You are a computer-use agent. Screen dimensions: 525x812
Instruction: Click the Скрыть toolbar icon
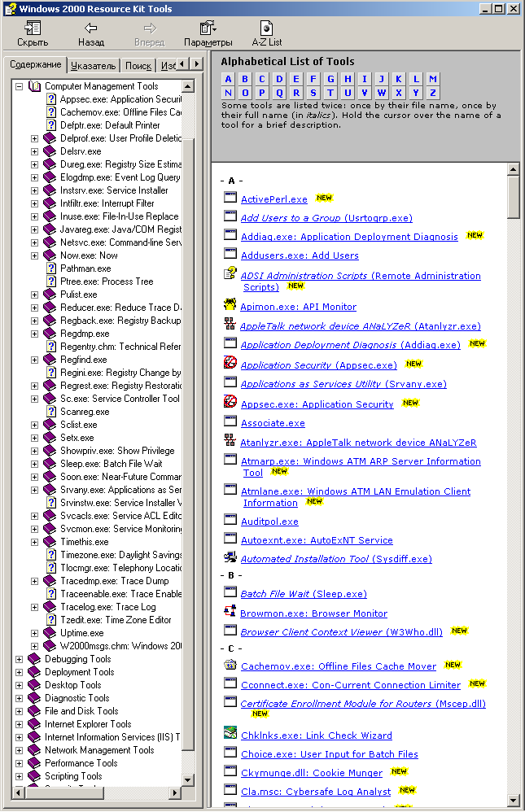point(32,33)
